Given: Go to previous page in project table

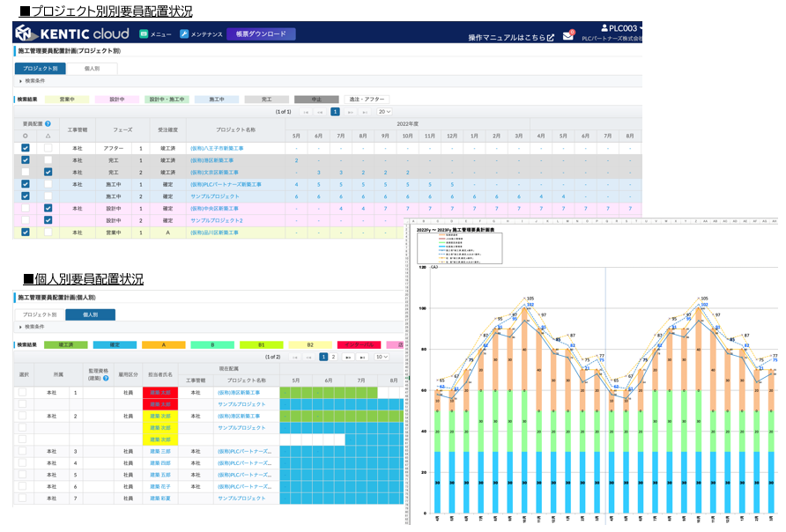Looking at the screenshot, I should [320, 112].
